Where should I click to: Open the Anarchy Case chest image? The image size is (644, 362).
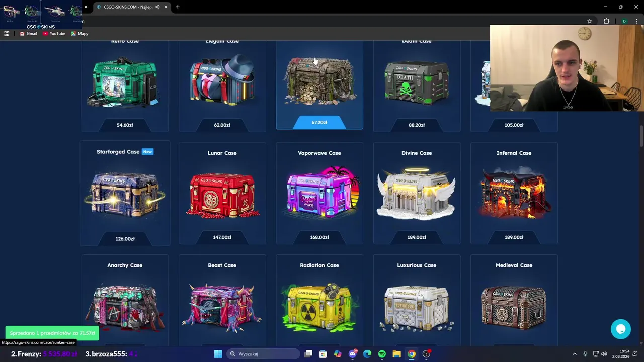click(x=125, y=307)
